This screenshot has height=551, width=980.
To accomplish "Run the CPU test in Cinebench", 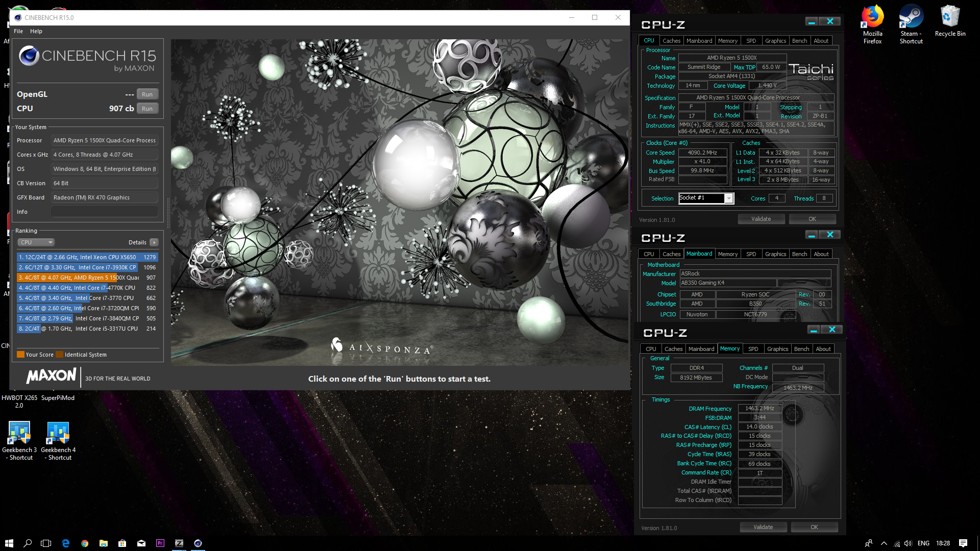I will click(148, 109).
